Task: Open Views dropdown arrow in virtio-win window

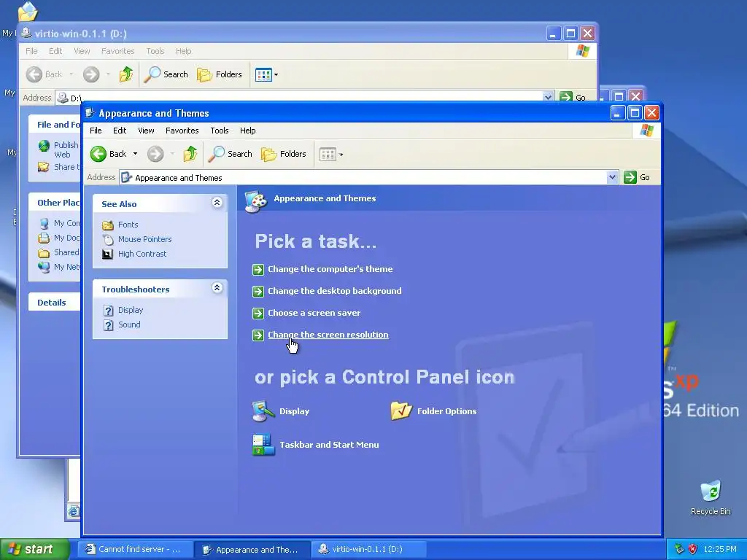Action: tap(276, 75)
